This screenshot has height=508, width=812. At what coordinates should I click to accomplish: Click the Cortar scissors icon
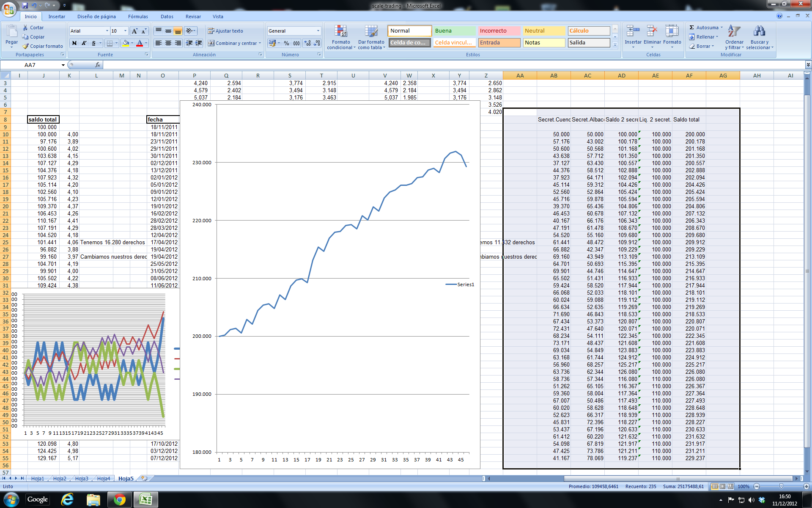[x=25, y=28]
